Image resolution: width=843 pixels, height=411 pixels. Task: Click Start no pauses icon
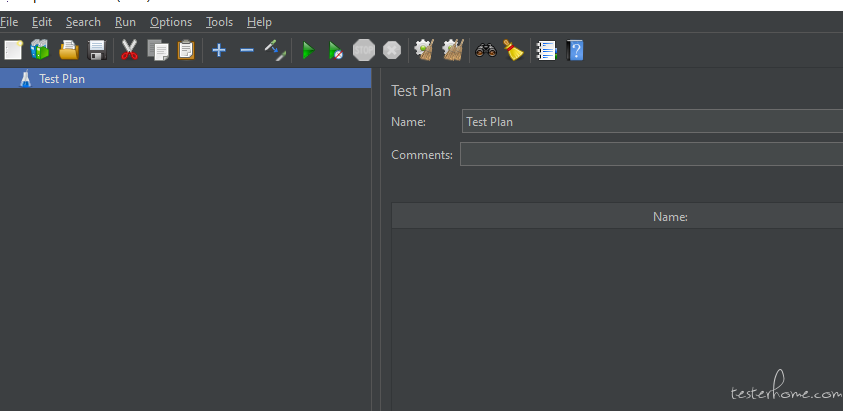336,50
